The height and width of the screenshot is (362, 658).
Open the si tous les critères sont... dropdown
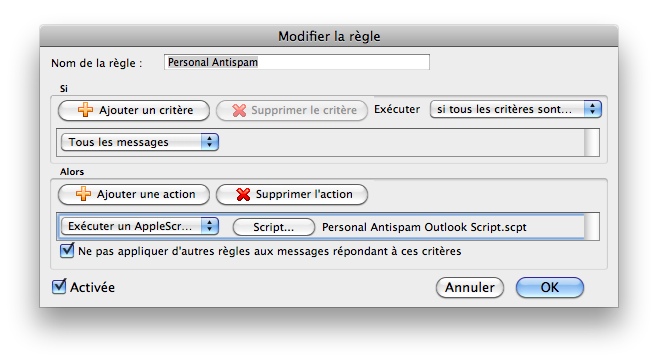[x=516, y=109]
